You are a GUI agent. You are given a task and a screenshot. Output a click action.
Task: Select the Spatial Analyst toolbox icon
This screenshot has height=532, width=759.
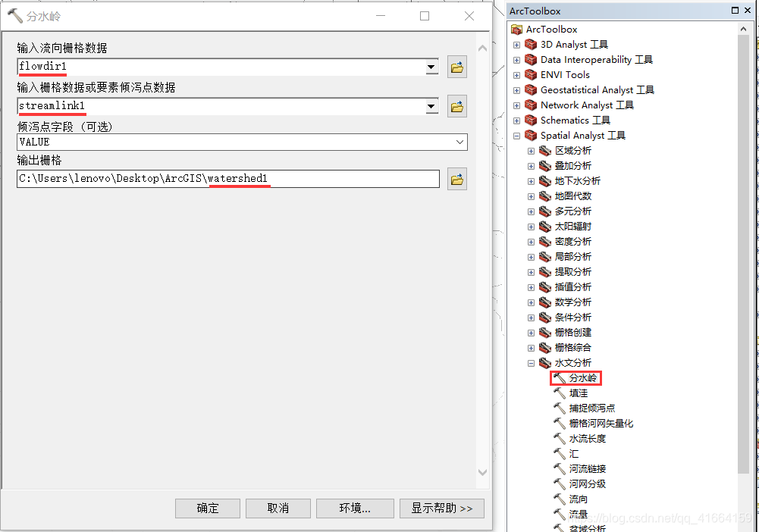[x=531, y=136]
